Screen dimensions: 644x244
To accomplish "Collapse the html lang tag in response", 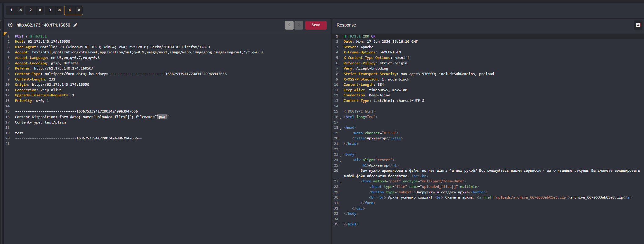I will (341, 118).
